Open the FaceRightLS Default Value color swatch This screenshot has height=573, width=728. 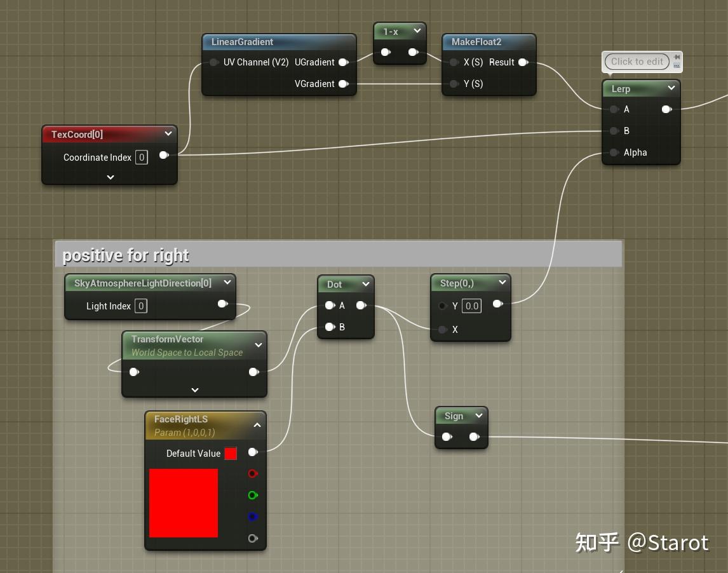point(231,454)
